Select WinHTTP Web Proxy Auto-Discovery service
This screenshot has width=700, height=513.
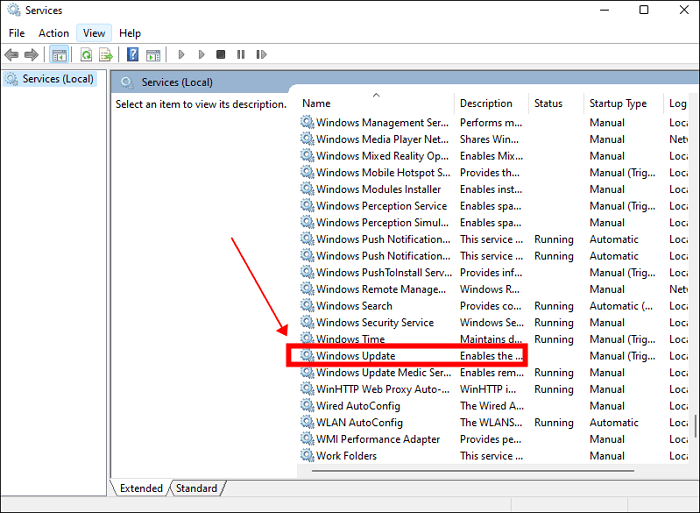(x=493, y=389)
